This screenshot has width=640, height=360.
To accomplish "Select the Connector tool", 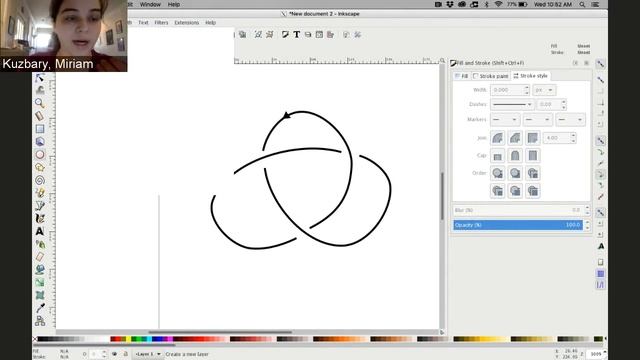I will [40, 321].
